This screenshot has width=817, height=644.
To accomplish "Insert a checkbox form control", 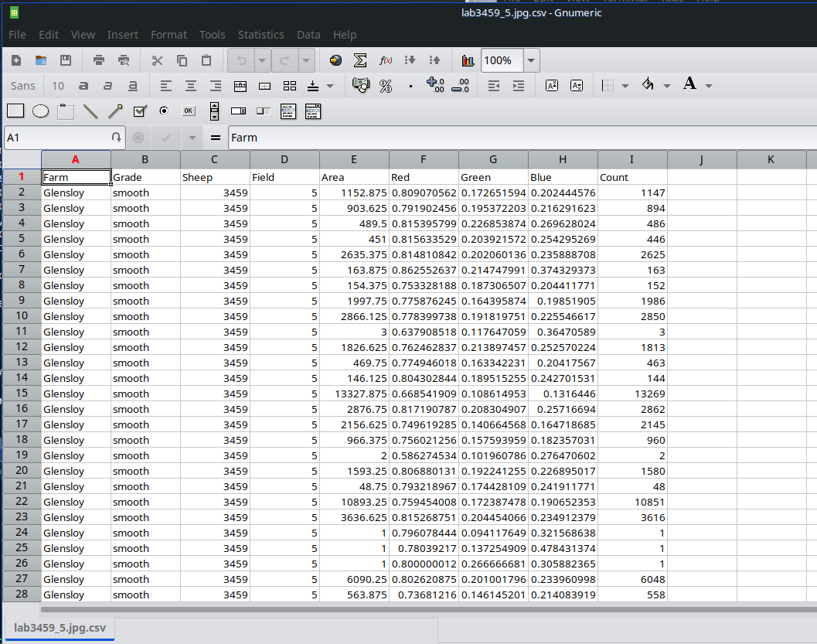I will tap(140, 111).
